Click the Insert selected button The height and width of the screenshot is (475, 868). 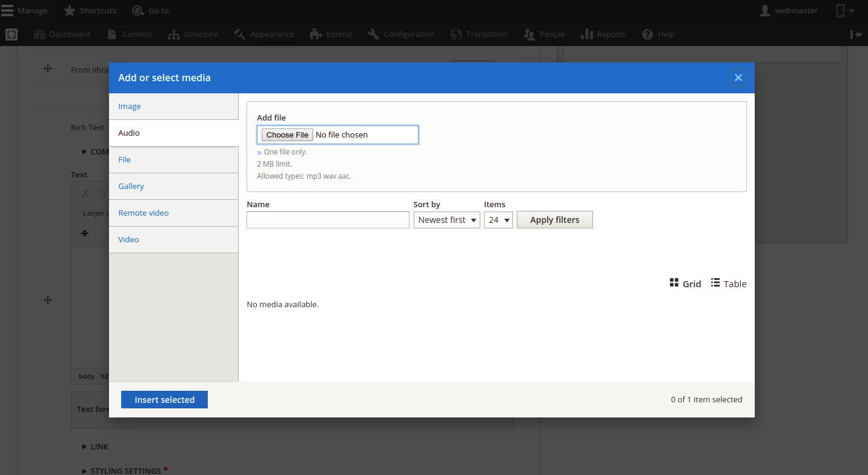pos(164,400)
